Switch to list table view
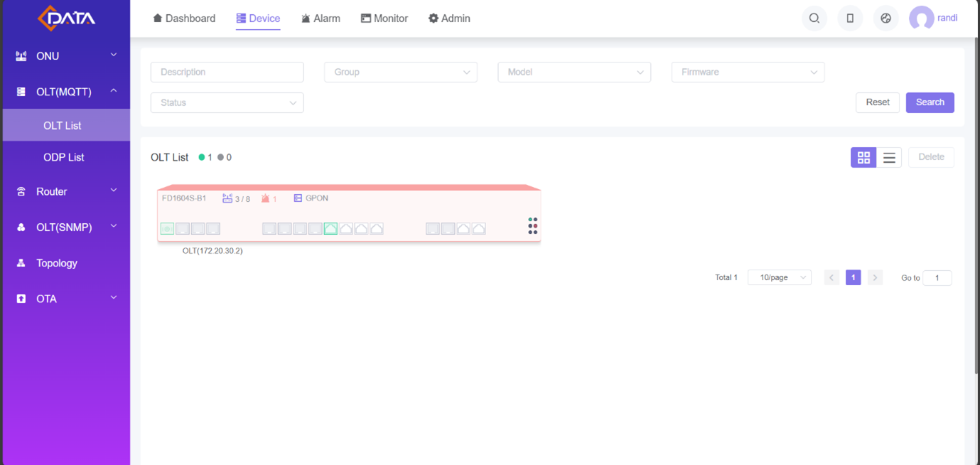The width and height of the screenshot is (980, 465). [x=889, y=157]
